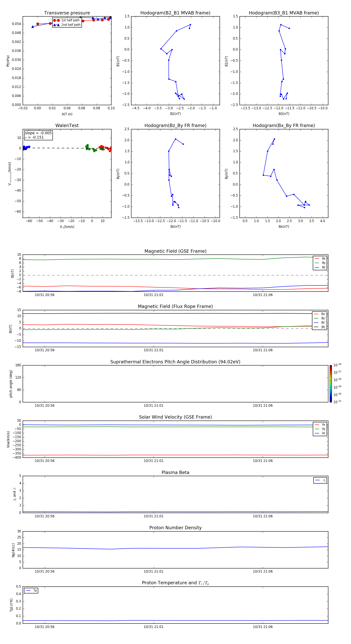Click the pitch angle color bar
Viewport: 351px width, 644px height.
[331, 384]
